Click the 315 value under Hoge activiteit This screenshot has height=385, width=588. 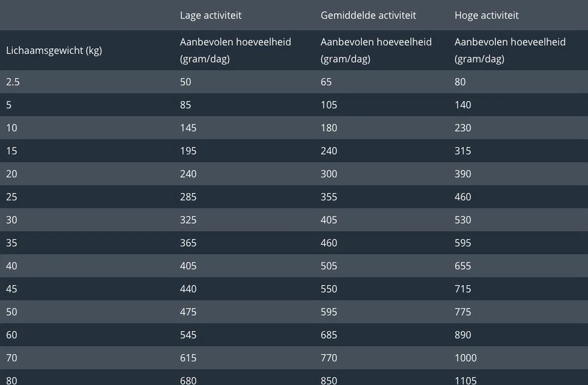(463, 151)
